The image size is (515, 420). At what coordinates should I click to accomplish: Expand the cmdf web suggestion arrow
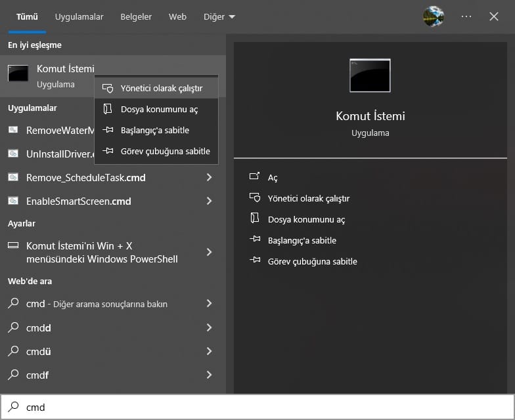[209, 375]
